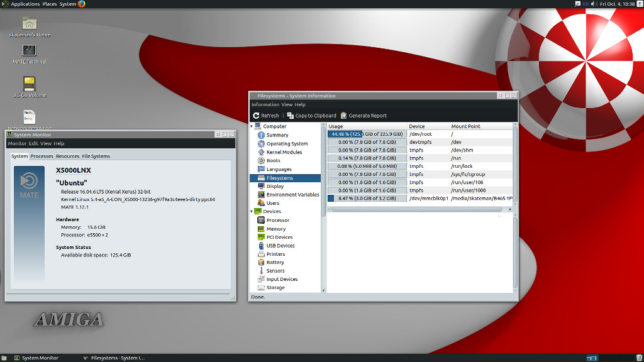The image size is (644, 362).
Task: Sort by the Usage column header
Action: pos(367,126)
